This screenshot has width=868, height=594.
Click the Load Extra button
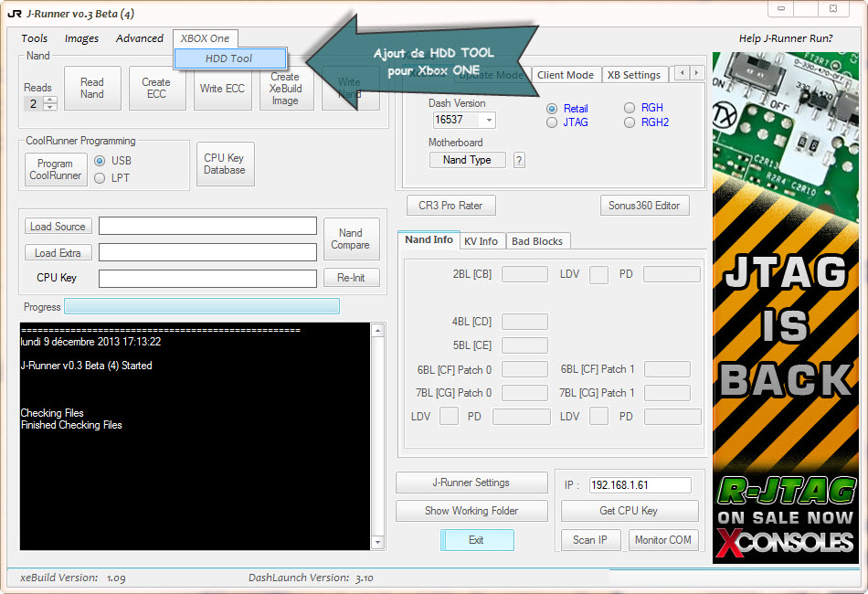[58, 253]
